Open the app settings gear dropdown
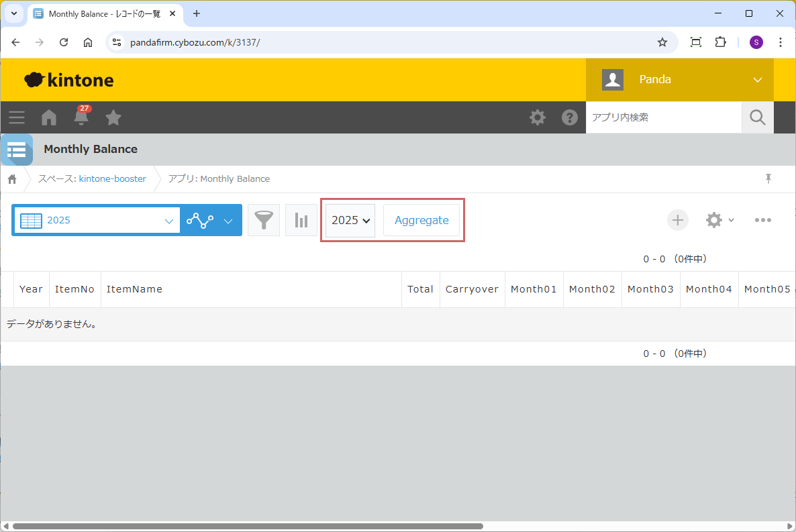Screen dimensions: 796x532 point(719,220)
